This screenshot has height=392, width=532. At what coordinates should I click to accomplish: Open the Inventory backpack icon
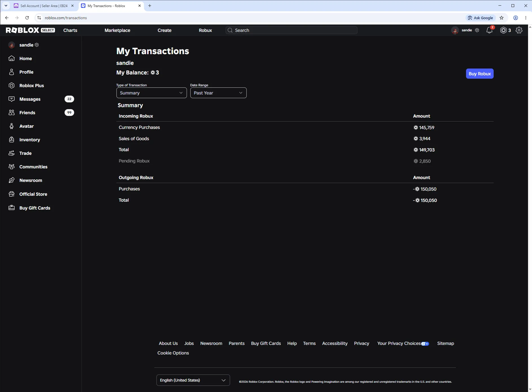click(12, 140)
